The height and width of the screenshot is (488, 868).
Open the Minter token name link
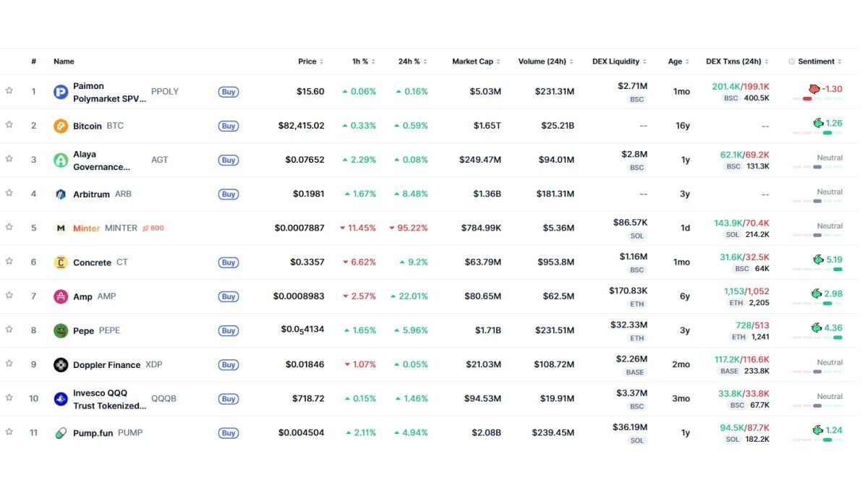coord(86,228)
